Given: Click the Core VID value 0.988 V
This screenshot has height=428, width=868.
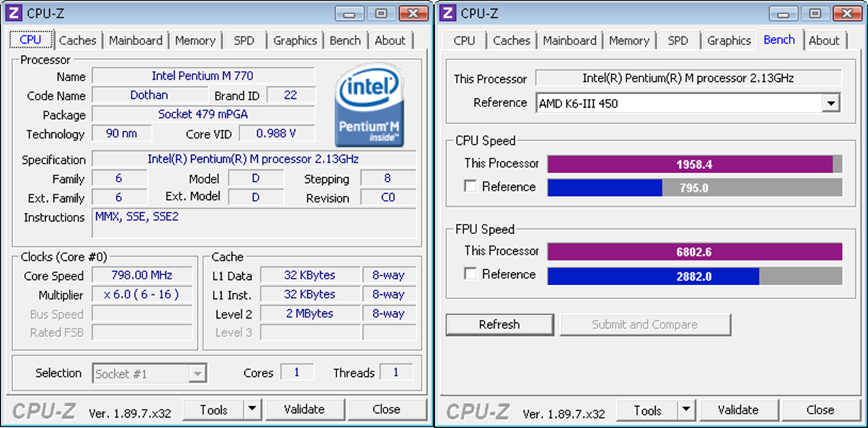Looking at the screenshot, I should pyautogui.click(x=276, y=134).
